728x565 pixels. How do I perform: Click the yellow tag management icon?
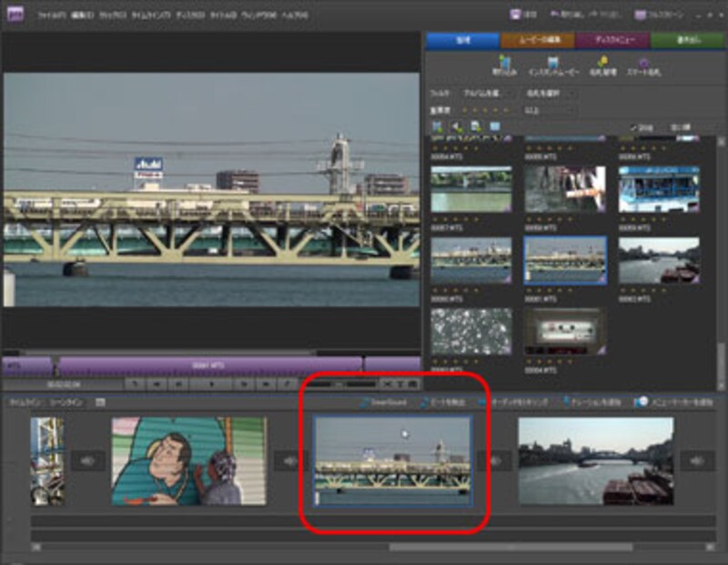coord(602,62)
